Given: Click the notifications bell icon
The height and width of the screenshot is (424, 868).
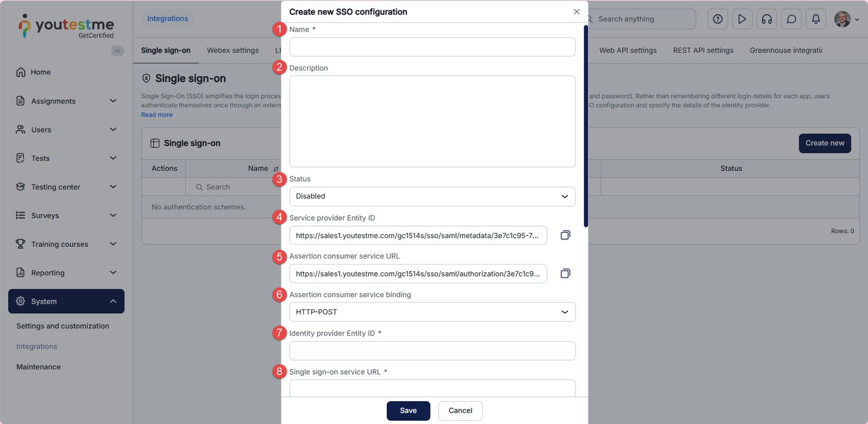Looking at the screenshot, I should click(815, 19).
